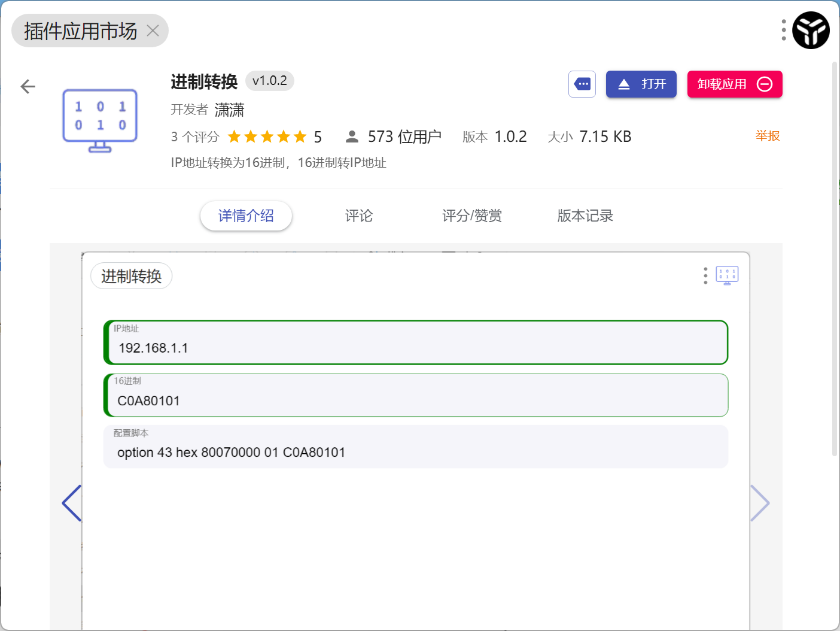Show previous screenshot with left chevron

pos(71,503)
